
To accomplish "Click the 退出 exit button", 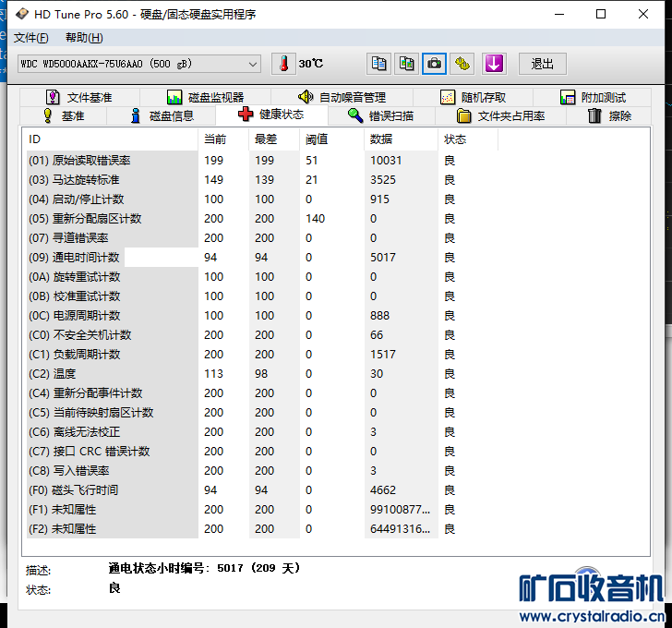I will pos(543,64).
